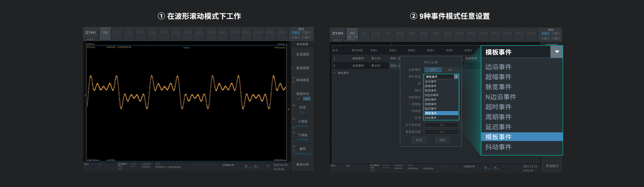Switch 全部事件 to ON
Image resolution: width=644 pixels, height=187 pixels.
[450, 70]
